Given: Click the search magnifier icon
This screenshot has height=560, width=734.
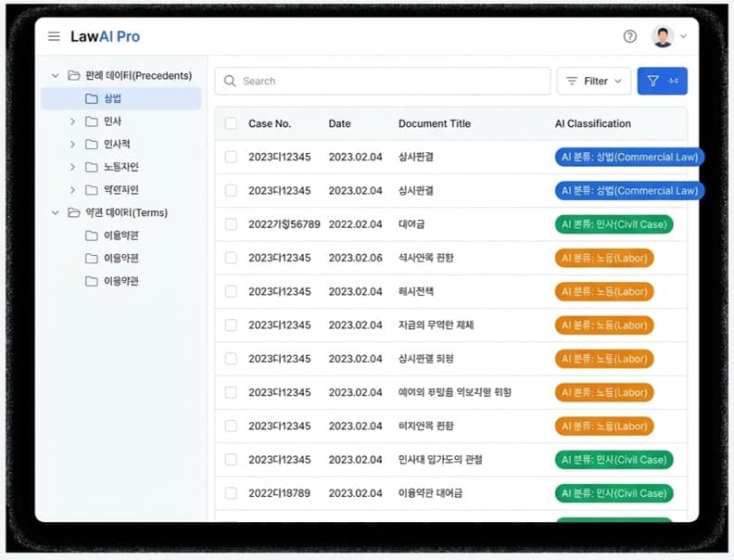Looking at the screenshot, I should (230, 82).
